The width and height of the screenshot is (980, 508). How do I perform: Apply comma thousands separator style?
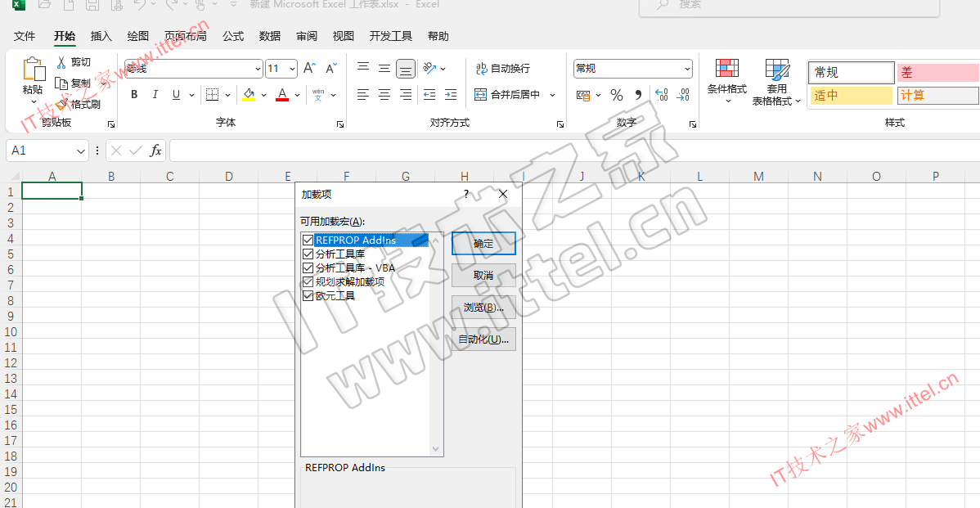coord(638,95)
